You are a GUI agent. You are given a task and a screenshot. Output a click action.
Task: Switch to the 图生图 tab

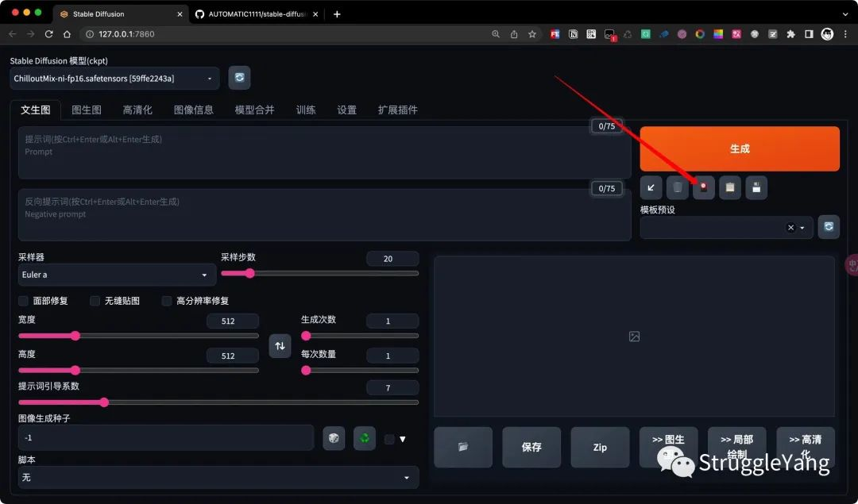point(87,110)
